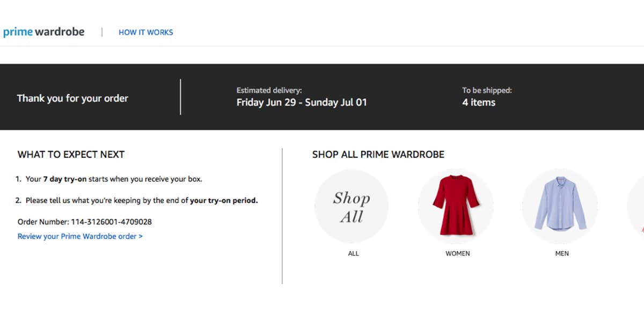Open the HOW IT WORKS page

tap(145, 32)
